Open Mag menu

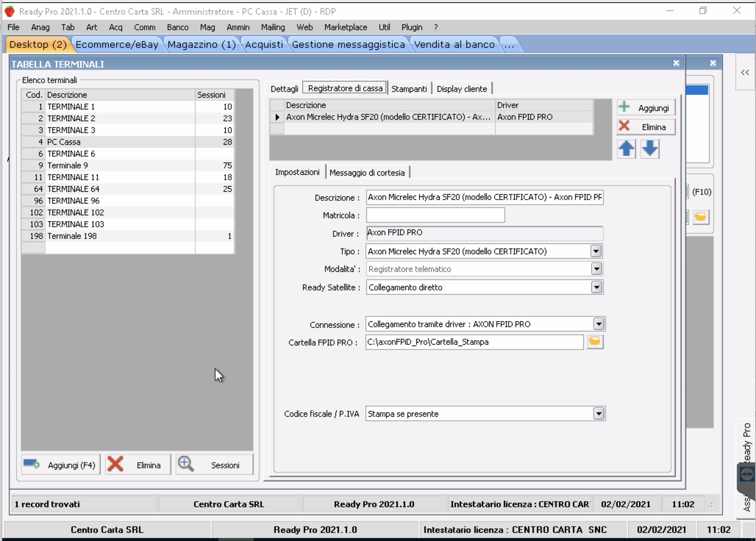click(207, 27)
